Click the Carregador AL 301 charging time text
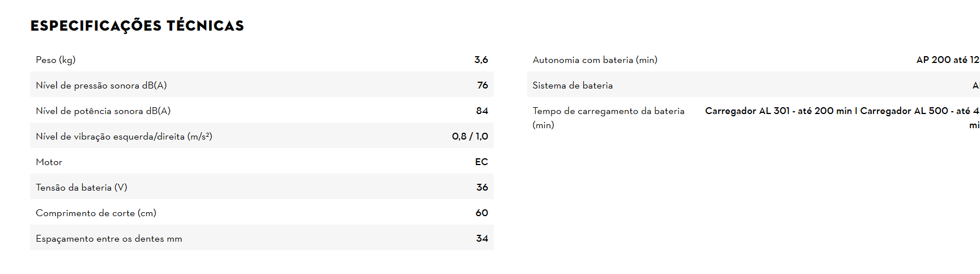This screenshot has height=274, width=980. click(778, 111)
